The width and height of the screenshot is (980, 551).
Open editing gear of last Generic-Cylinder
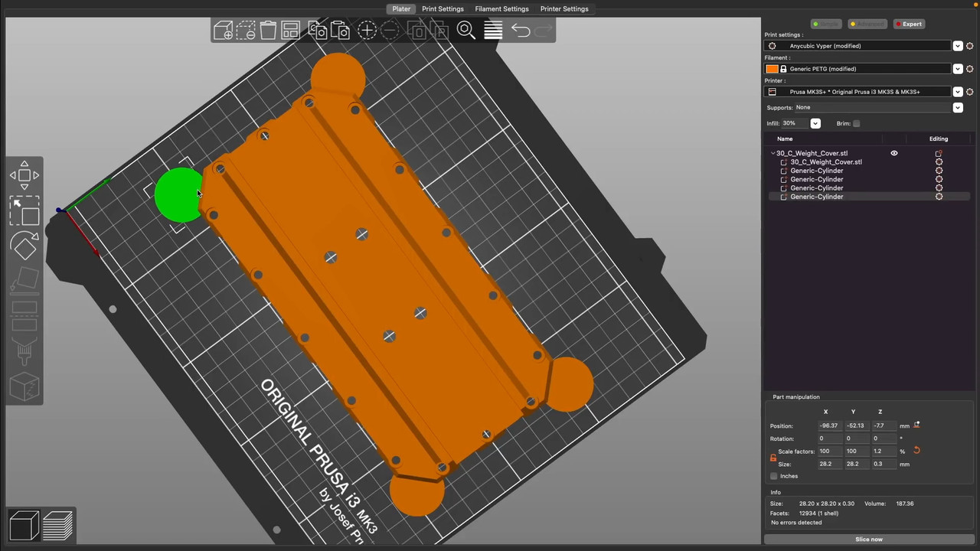coord(939,197)
